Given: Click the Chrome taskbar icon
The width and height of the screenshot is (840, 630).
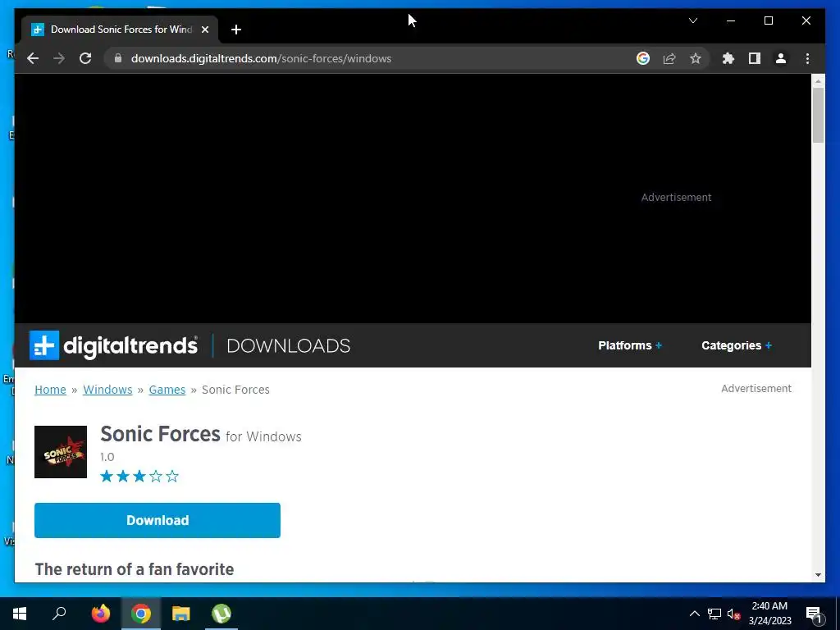Looking at the screenshot, I should 141,614.
